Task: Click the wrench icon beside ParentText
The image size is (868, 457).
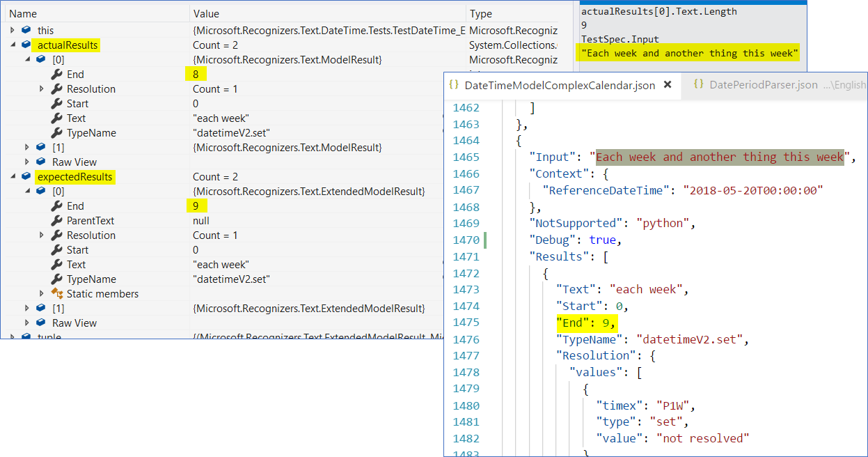Action: coord(57,220)
